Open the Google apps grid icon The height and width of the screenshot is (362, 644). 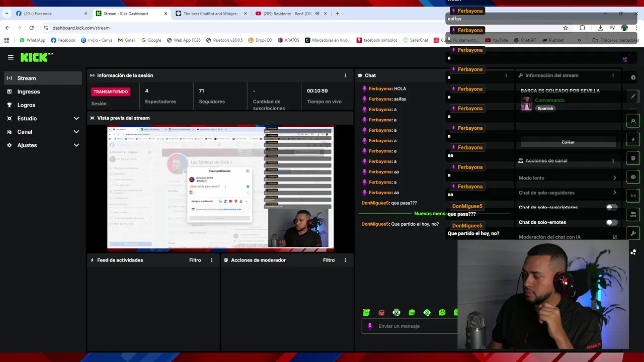click(7, 40)
